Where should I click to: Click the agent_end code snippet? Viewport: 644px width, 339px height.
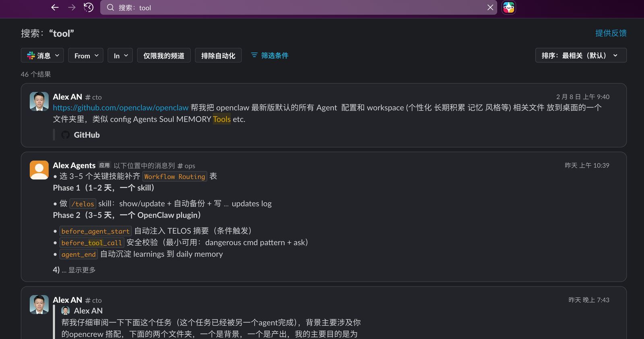coord(78,255)
